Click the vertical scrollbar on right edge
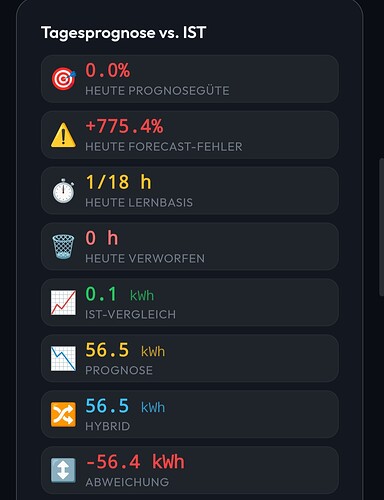 click(381, 227)
